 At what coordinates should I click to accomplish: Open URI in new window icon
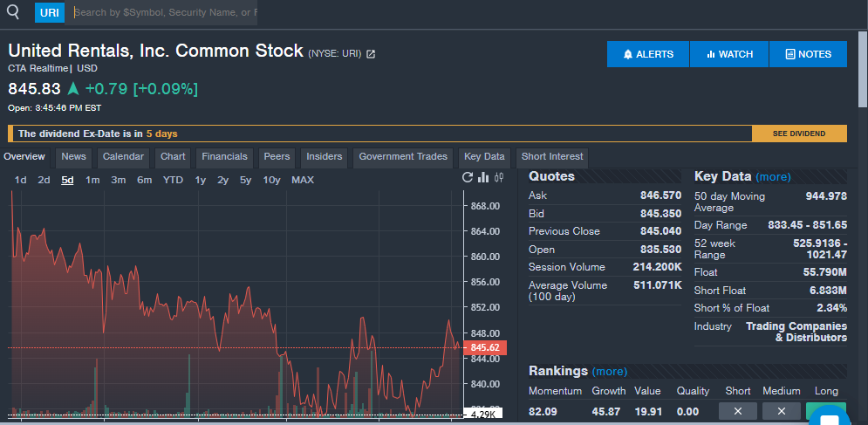tap(371, 54)
